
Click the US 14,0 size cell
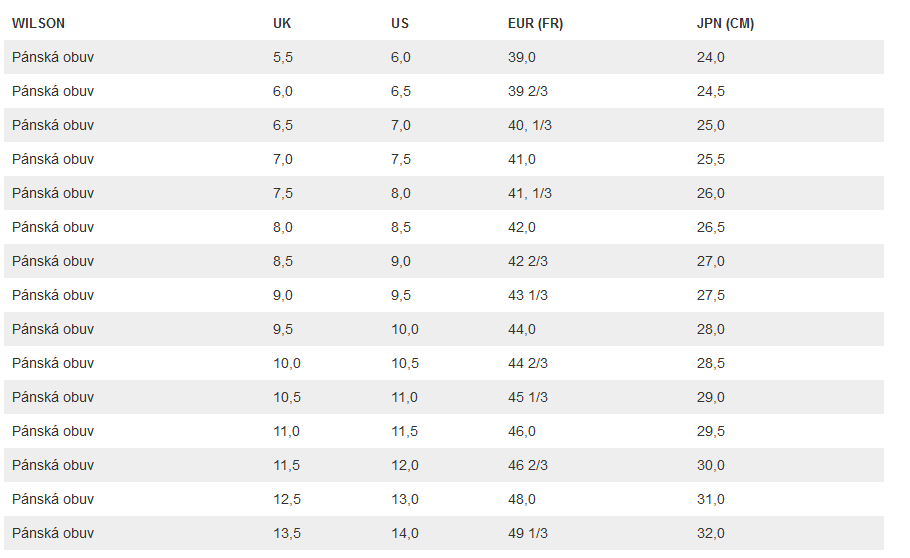coord(405,533)
